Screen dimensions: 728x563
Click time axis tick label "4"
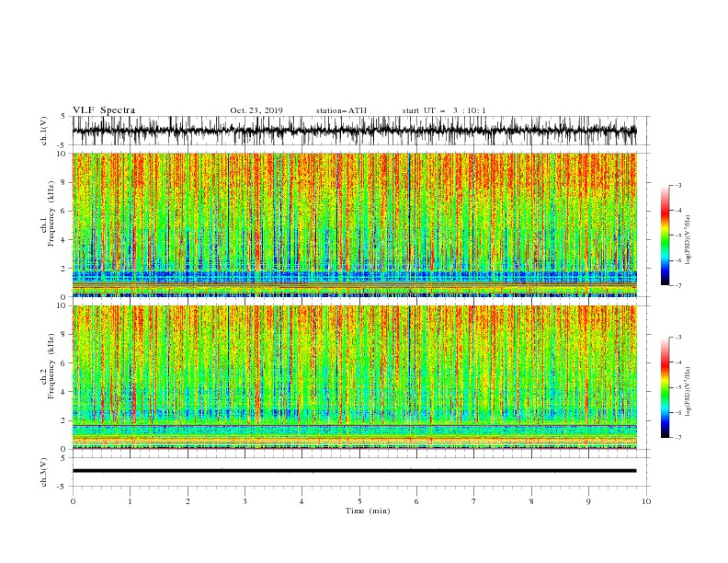coord(301,501)
